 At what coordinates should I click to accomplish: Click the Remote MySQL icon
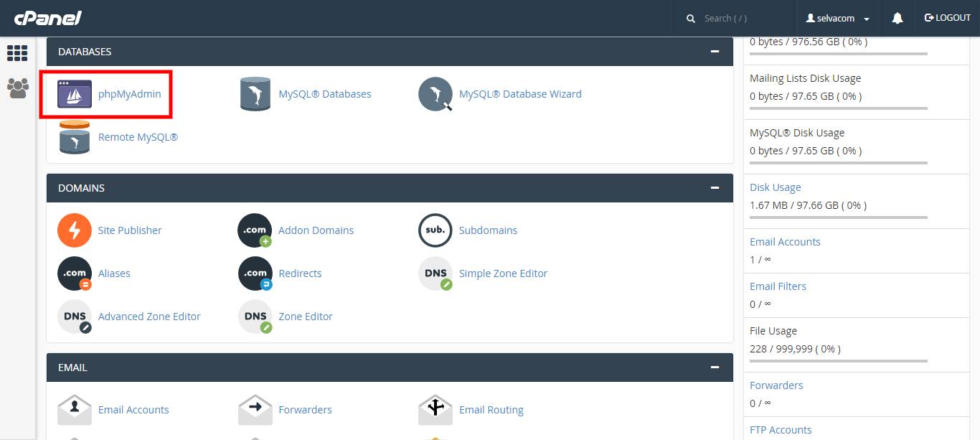click(75, 137)
